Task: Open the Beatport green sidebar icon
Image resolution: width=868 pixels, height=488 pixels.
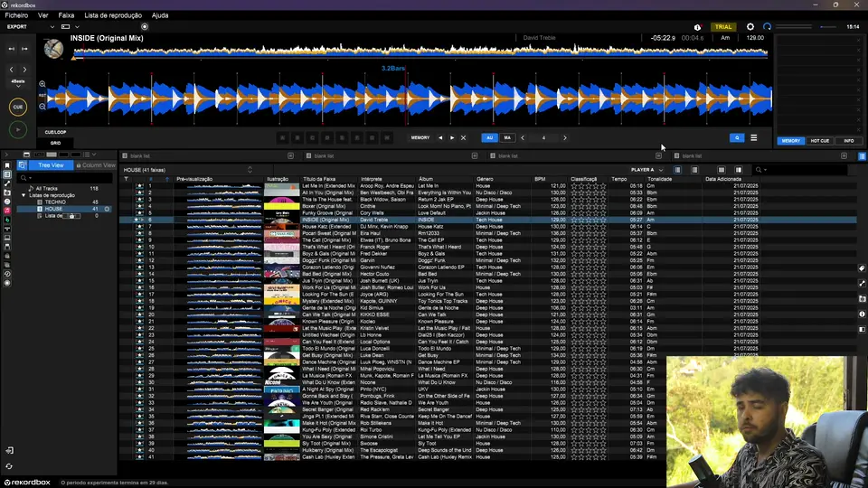Action: coord(7,220)
